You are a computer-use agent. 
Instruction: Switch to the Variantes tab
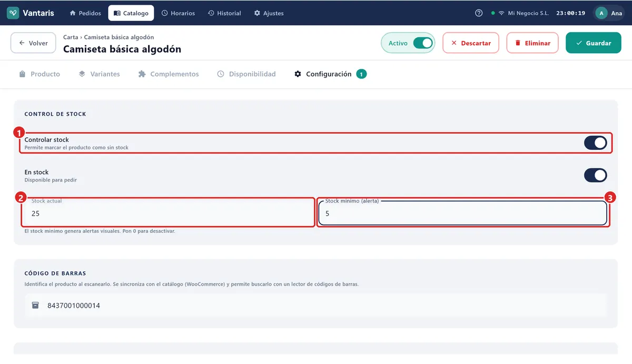click(x=99, y=74)
